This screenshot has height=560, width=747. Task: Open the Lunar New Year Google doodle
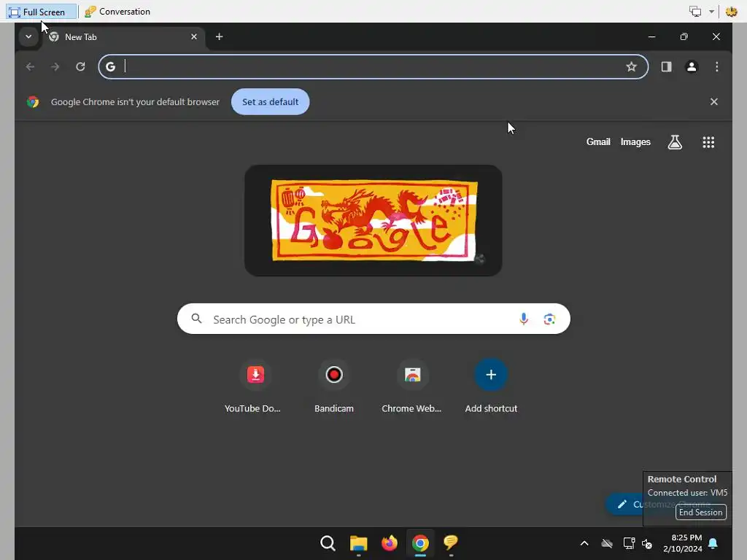[374, 220]
